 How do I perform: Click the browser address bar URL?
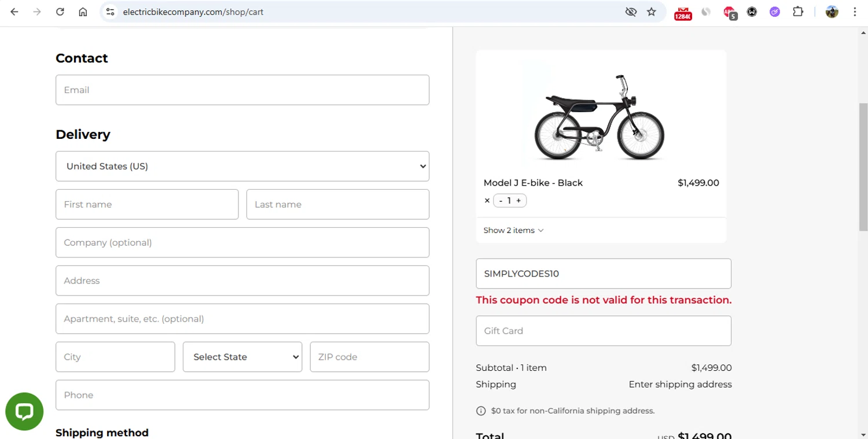[x=193, y=12]
